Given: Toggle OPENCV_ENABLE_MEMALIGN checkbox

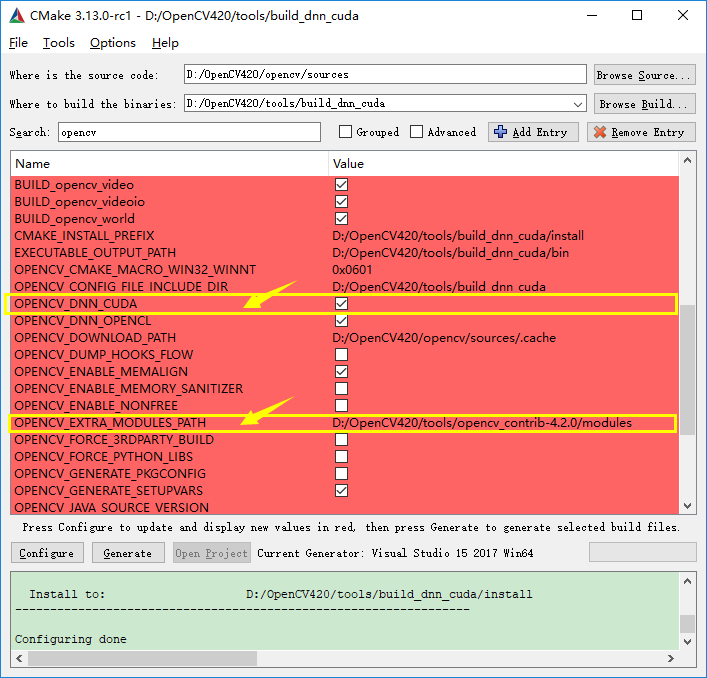Looking at the screenshot, I should 341,371.
